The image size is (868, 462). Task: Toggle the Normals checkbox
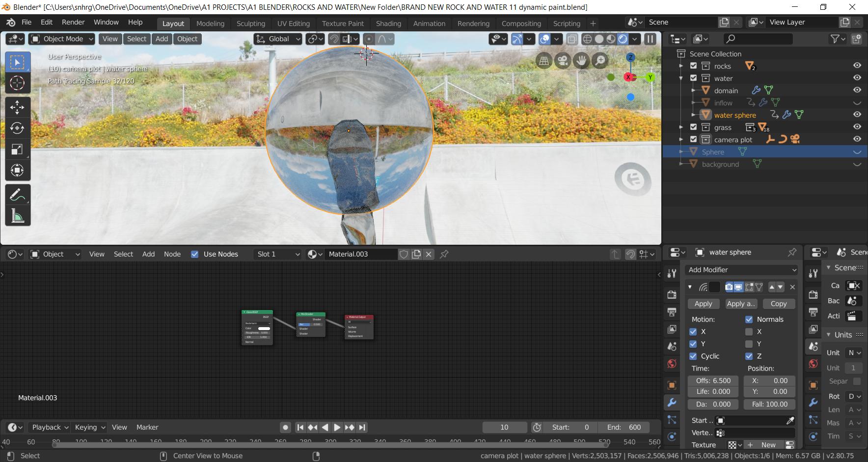click(749, 319)
